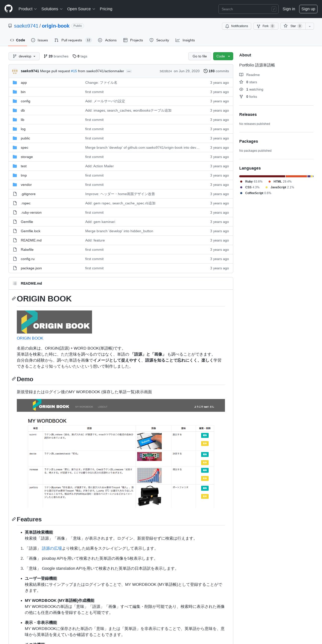Open the green Code dropdown button
The height and width of the screenshot is (644, 322).
[223, 56]
